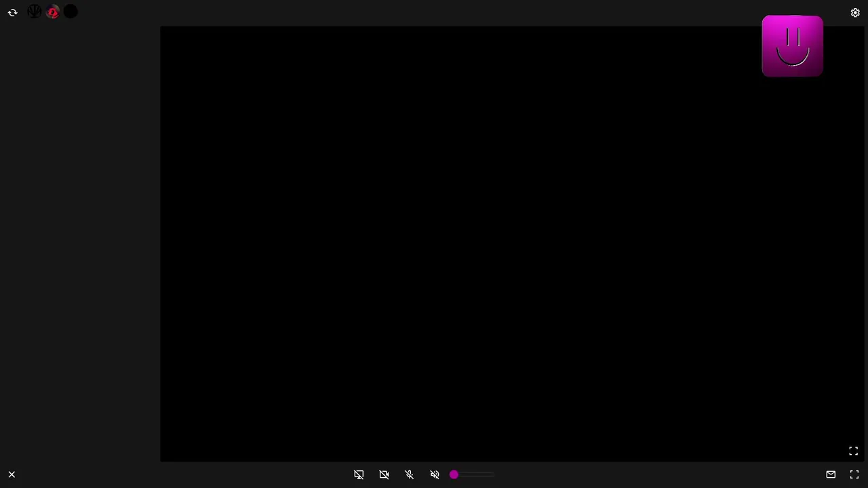868x488 pixels.
Task: Click the refresh arrows icon
Action: pos(12,12)
